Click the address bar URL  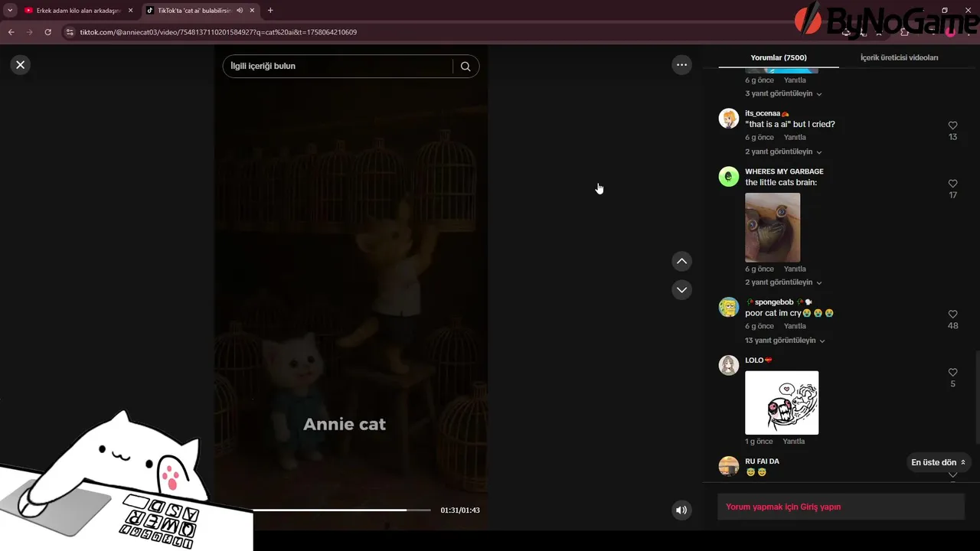(218, 32)
